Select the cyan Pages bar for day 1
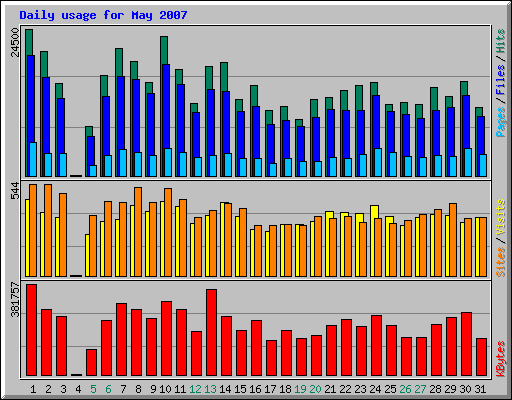This screenshot has width=512, height=400. (x=33, y=159)
